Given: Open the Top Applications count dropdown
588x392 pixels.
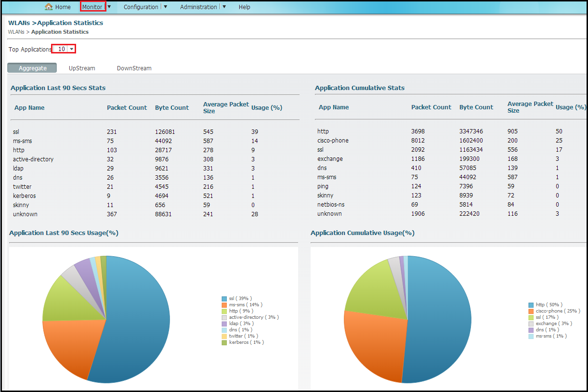Looking at the screenshot, I should [71, 49].
